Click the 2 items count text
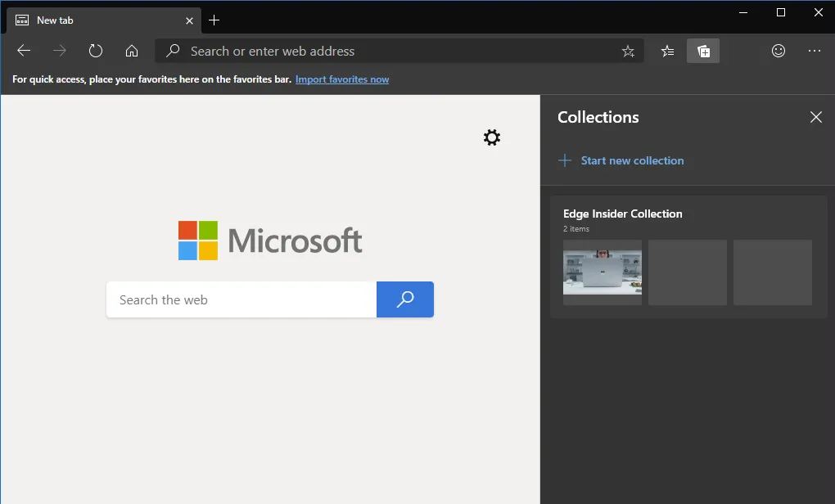Screen dimensions: 835x504 tap(576, 229)
